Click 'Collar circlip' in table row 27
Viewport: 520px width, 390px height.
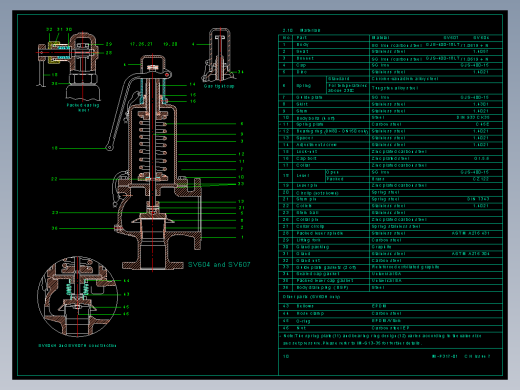pyautogui.click(x=310, y=226)
